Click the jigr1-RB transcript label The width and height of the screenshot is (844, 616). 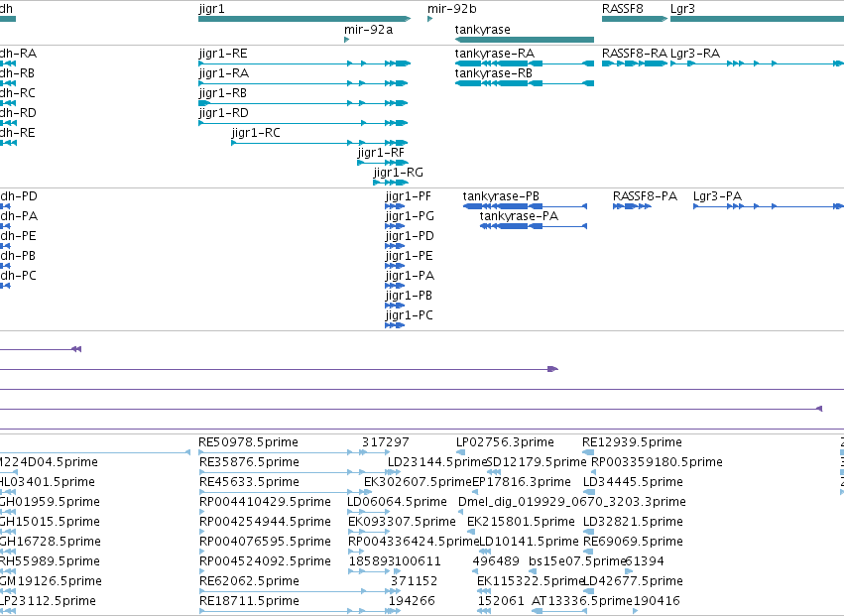point(222,93)
